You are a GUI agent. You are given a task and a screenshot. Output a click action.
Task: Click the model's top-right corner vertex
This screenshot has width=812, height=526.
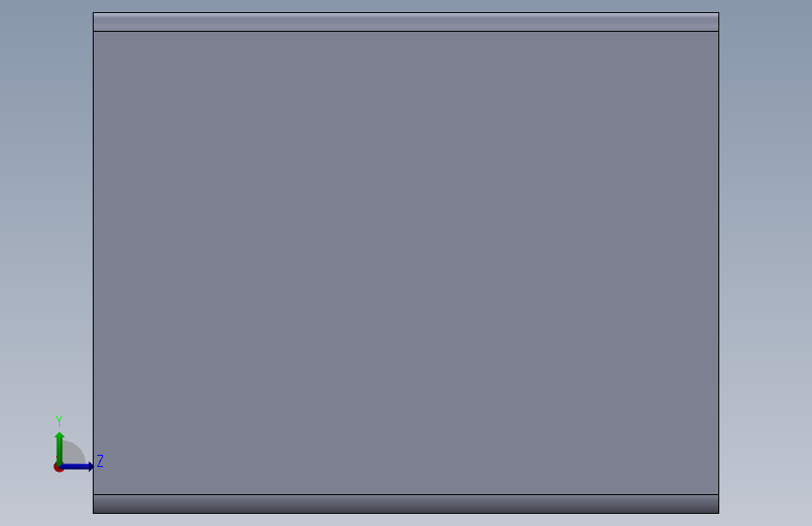[x=718, y=12]
